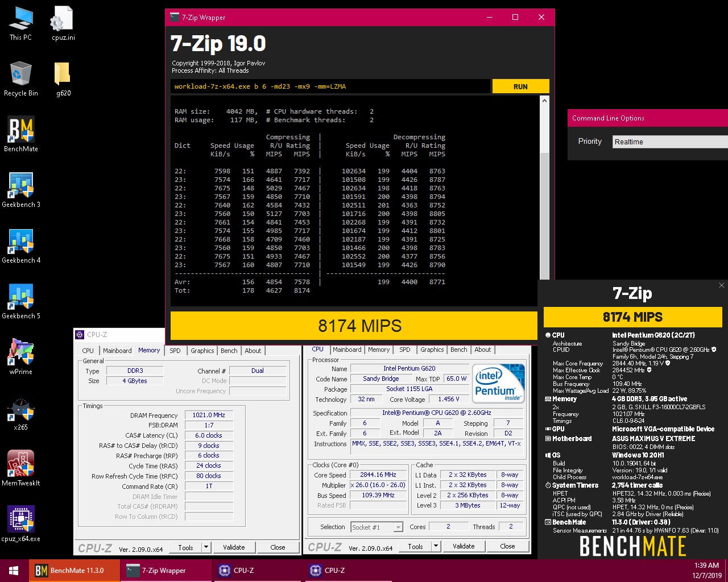Viewport: 728px width, 582px height.
Task: Launch the x265 desktop shortcut
Action: click(20, 413)
